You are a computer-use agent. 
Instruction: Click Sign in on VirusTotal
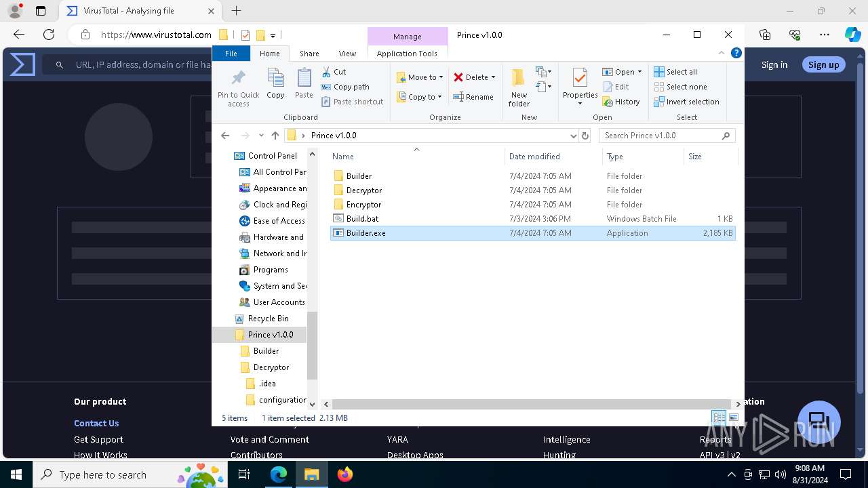774,64
